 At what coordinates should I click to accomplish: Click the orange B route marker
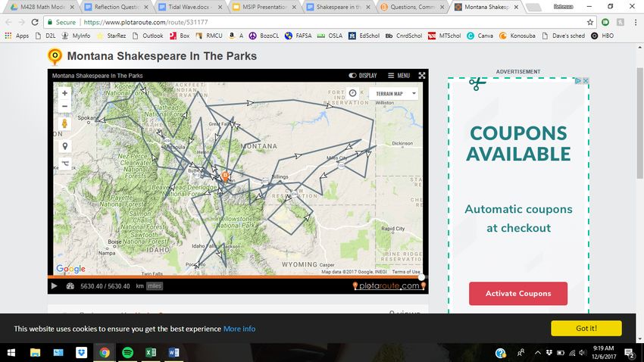tap(225, 176)
